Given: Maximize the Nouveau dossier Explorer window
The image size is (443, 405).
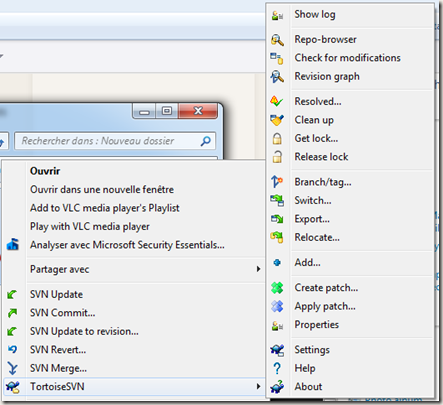Looking at the screenshot, I should click(x=167, y=111).
